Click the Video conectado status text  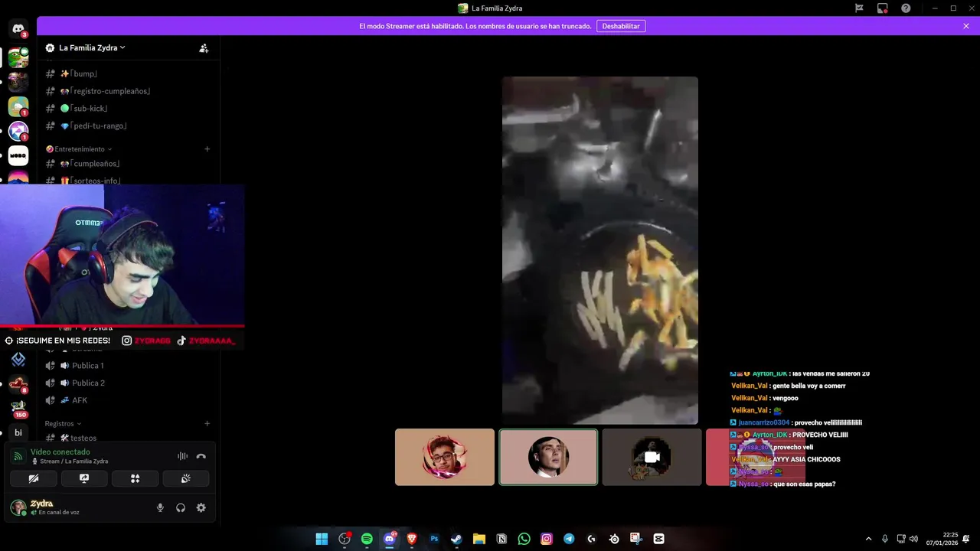point(60,452)
